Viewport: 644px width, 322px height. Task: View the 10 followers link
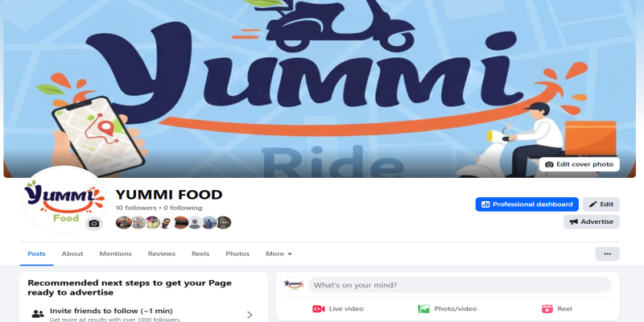(x=136, y=208)
